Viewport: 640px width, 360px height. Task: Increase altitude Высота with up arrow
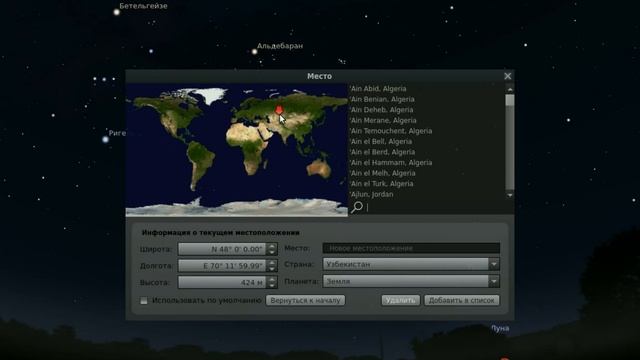click(x=272, y=279)
